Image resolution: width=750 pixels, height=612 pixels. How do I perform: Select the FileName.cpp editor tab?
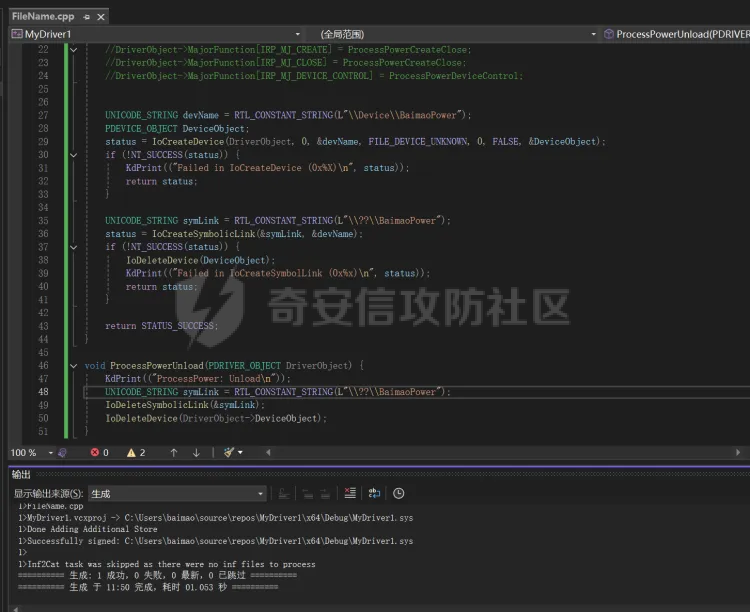(43, 16)
